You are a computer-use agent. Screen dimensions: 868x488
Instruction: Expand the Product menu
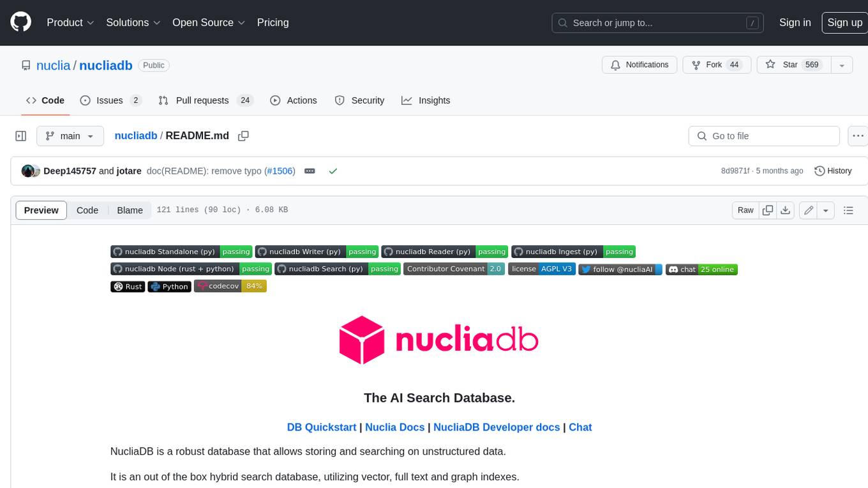[x=70, y=22]
